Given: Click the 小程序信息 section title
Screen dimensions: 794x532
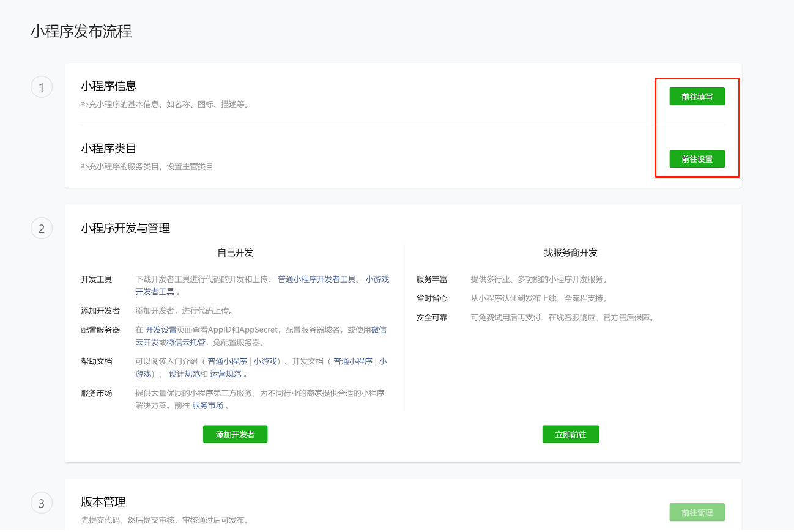Looking at the screenshot, I should (109, 86).
